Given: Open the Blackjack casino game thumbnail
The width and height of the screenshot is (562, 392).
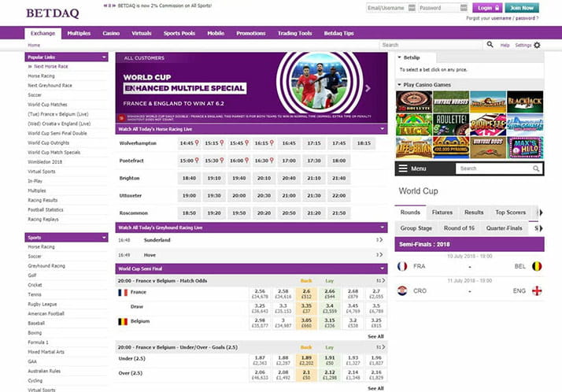Looking at the screenshot, I should click(525, 102).
